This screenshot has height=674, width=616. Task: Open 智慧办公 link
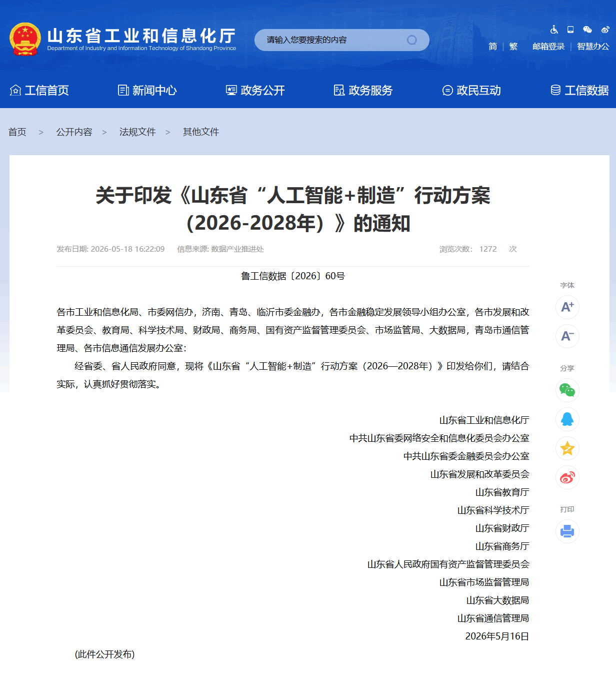coord(593,47)
